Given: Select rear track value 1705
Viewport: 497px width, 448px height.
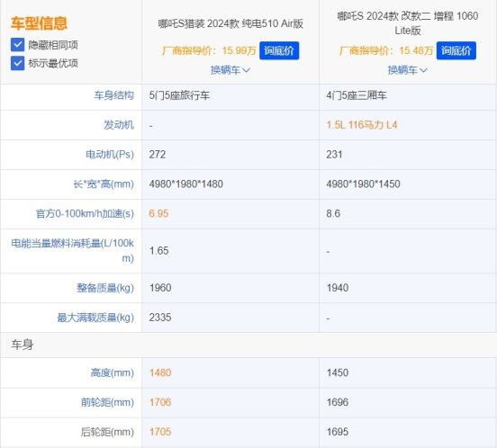Looking at the screenshot, I should [160, 432].
